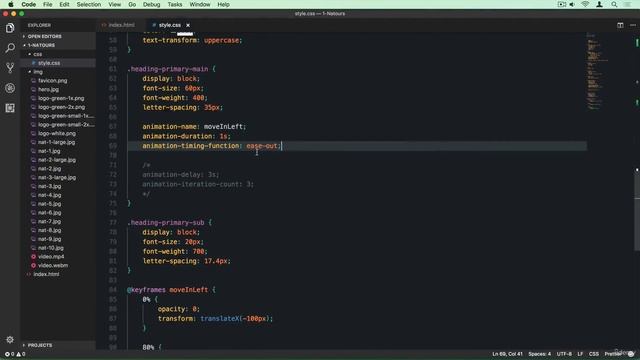
Task: Open the volume control in menu bar
Action: 572,4
